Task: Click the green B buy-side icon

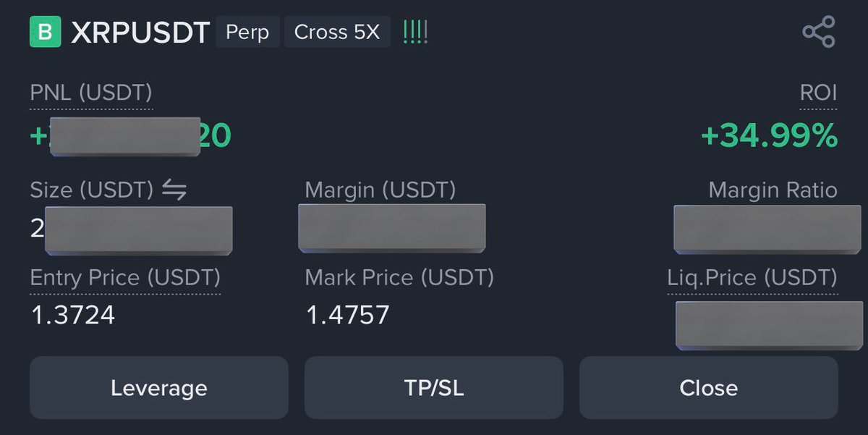Action: click(x=46, y=33)
